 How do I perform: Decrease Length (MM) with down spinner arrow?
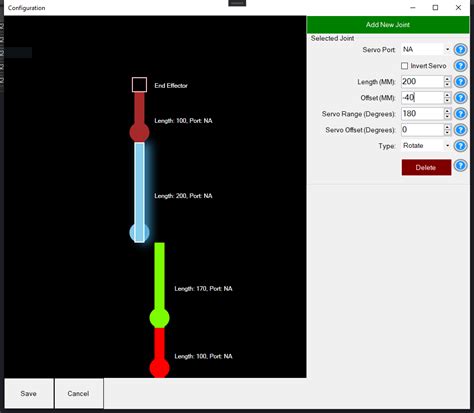[x=447, y=85]
